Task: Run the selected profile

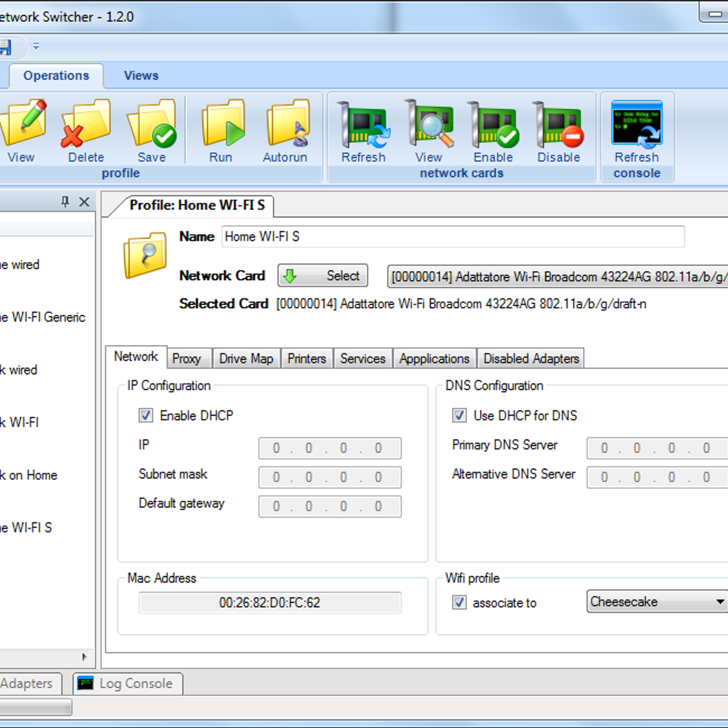Action: tap(221, 131)
